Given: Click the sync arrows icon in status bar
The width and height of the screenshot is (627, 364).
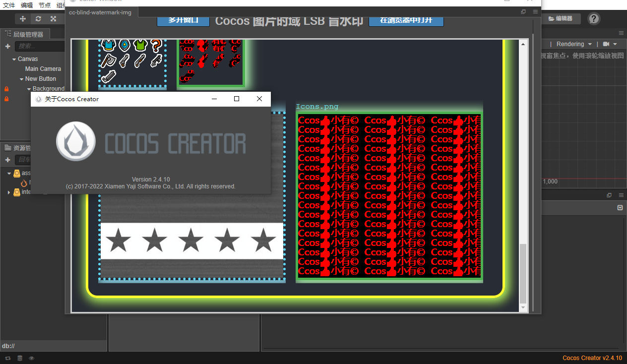Looking at the screenshot, I should [x=8, y=358].
